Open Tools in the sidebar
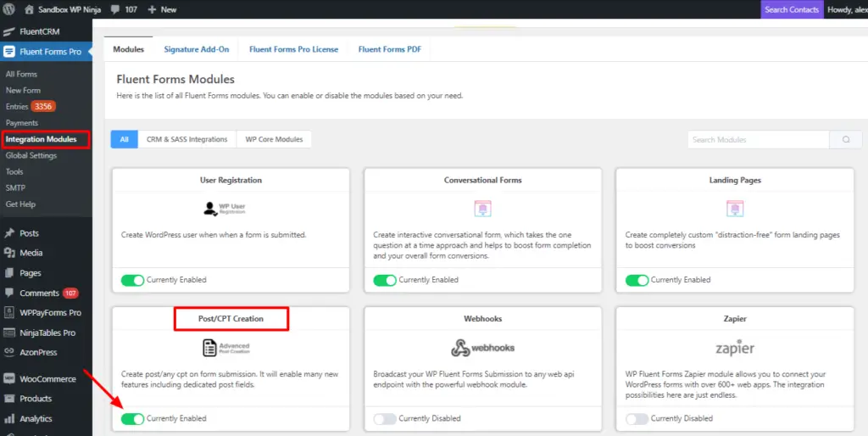 (14, 171)
